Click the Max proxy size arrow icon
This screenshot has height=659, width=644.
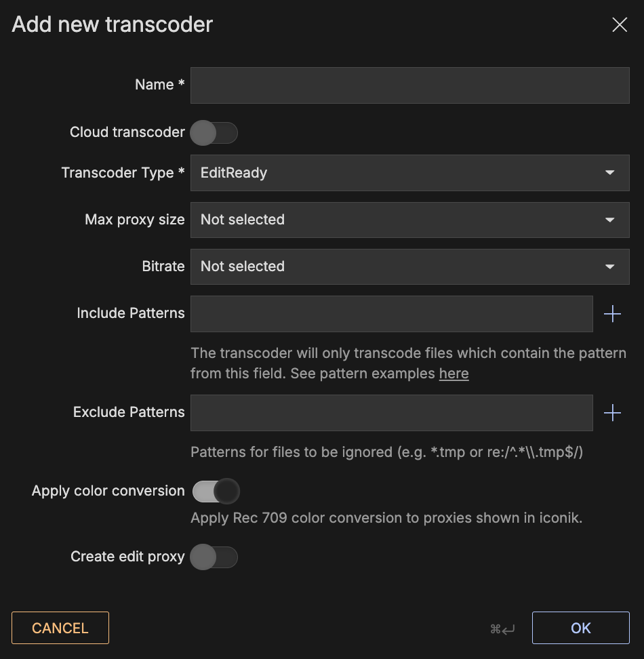(609, 220)
